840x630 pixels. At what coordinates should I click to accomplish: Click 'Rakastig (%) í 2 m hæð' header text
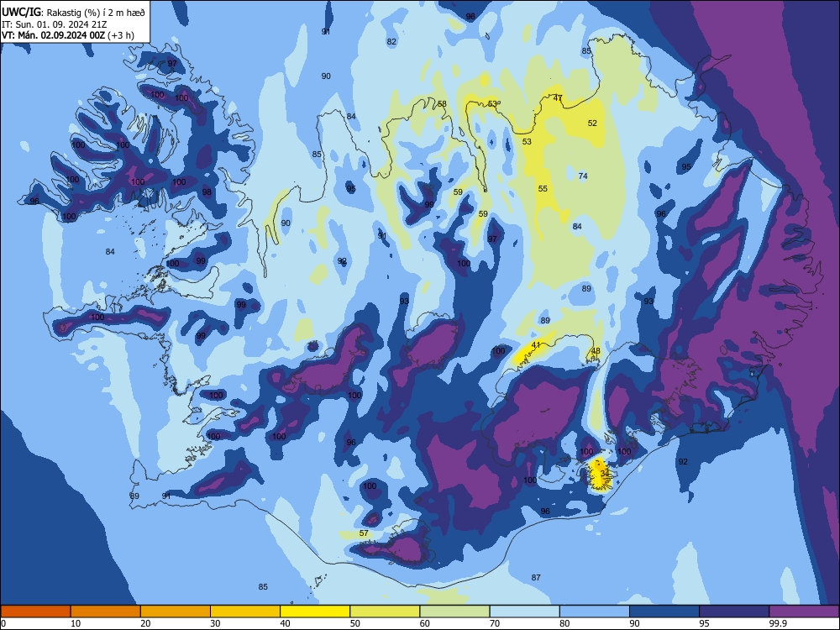tap(96, 13)
